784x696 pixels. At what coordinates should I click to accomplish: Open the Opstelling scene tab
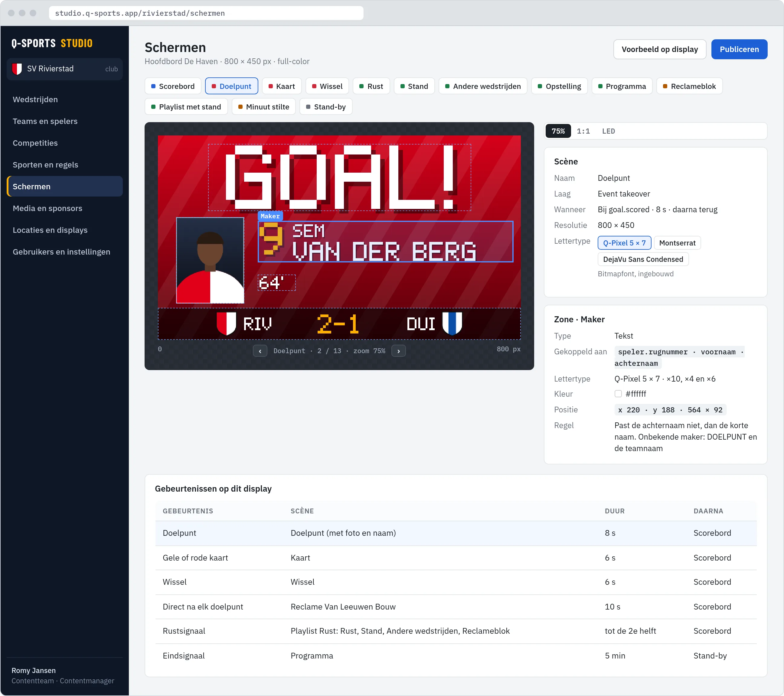coord(559,86)
